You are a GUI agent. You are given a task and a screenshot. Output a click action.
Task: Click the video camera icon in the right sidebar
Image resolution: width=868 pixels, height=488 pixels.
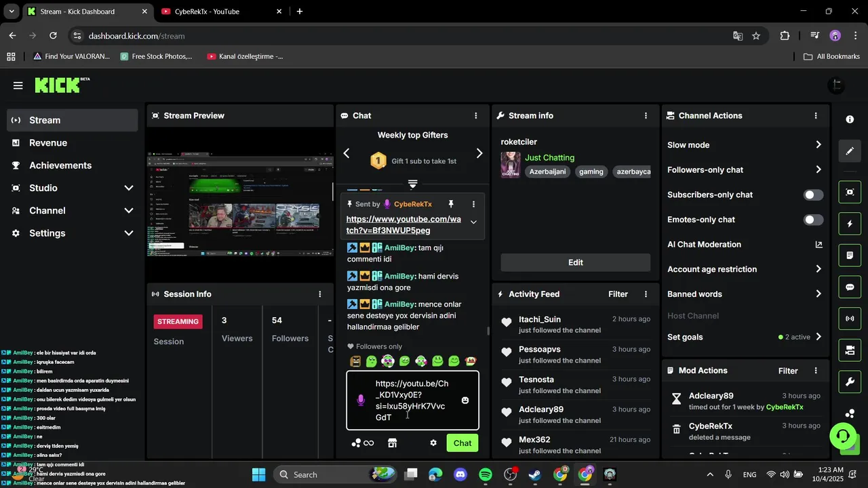(850, 350)
